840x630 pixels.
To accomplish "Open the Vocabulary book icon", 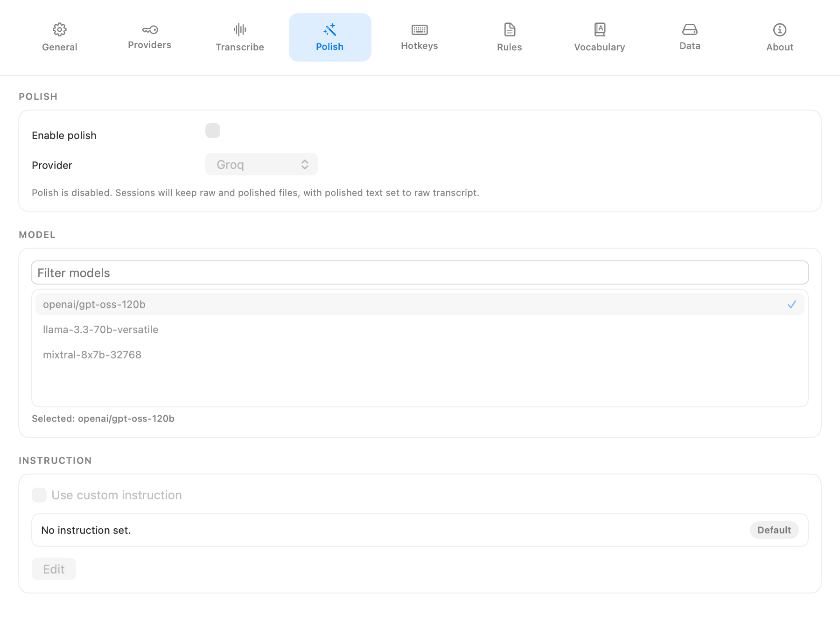I will 600,30.
